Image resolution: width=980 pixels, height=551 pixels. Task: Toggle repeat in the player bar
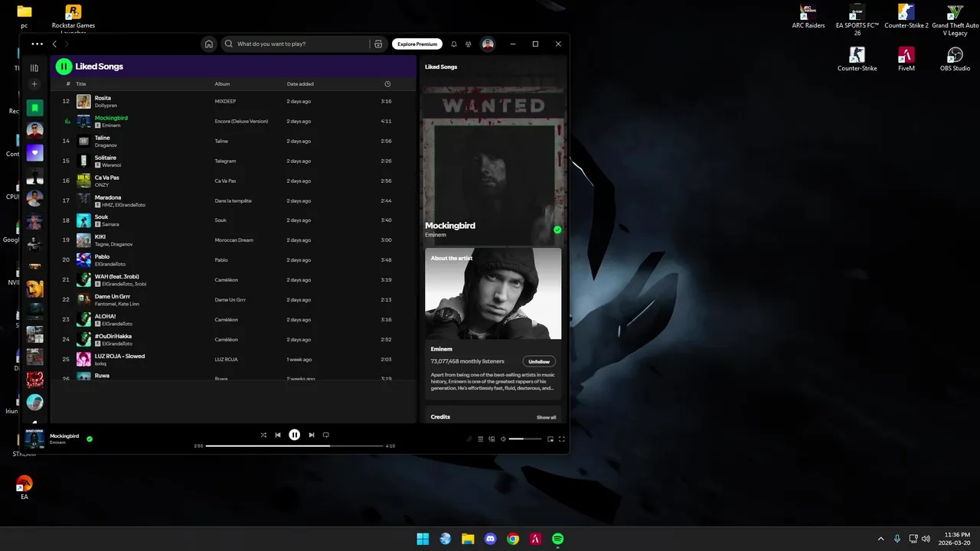[x=326, y=435]
